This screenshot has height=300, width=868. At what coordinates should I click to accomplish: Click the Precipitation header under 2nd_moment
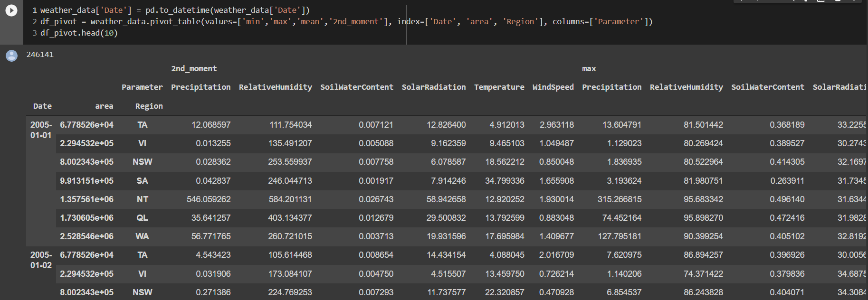(x=200, y=87)
